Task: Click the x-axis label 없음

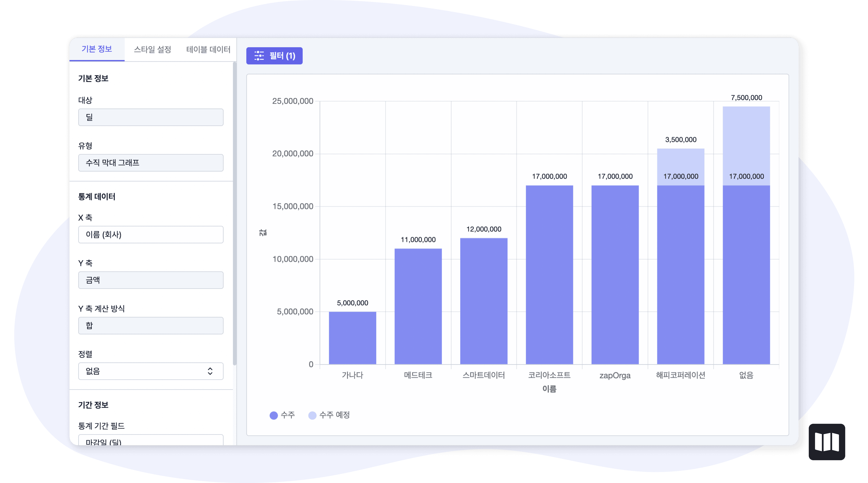Action: [746, 375]
